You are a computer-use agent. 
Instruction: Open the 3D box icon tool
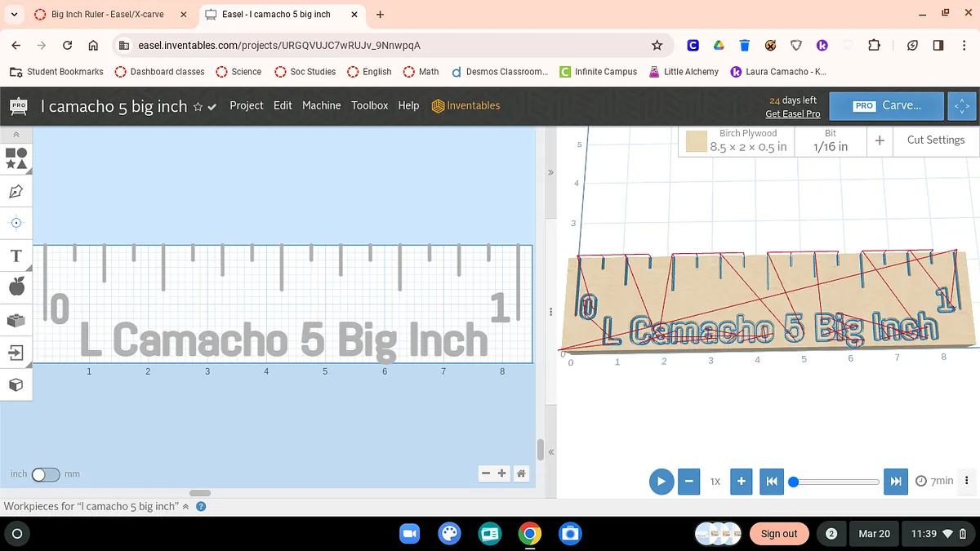point(16,384)
